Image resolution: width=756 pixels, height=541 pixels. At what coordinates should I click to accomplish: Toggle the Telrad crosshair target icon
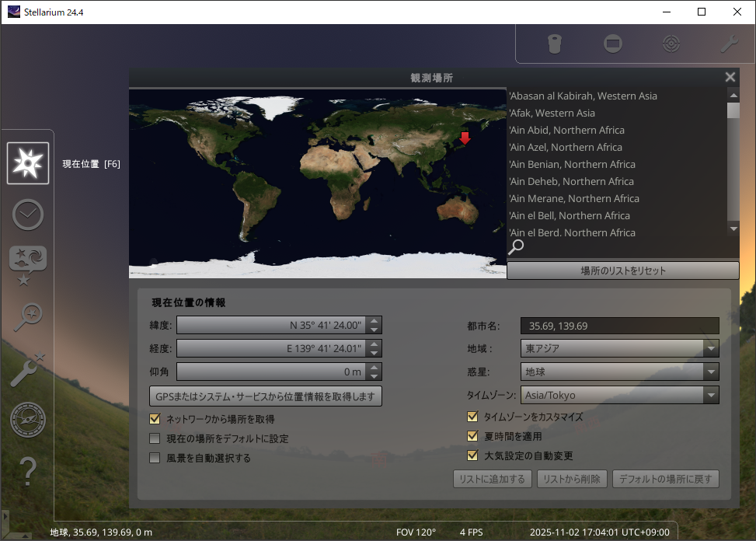671,44
